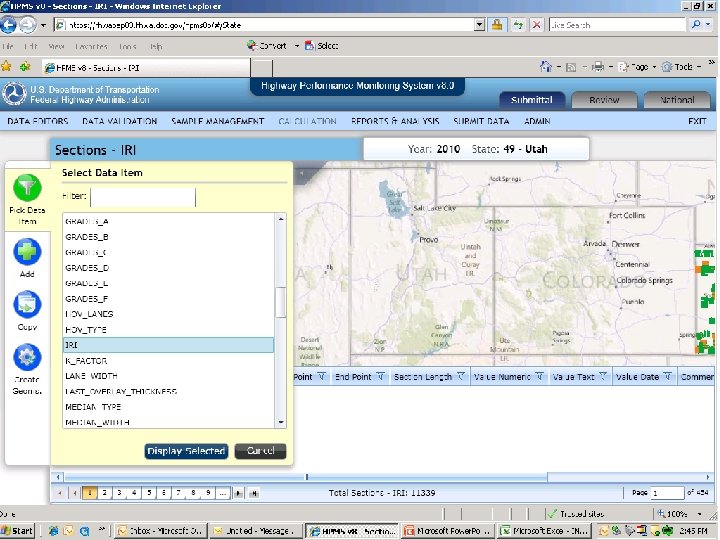Click the last page arrow in pager
Viewport: 720px width, 540px height.
[254, 493]
